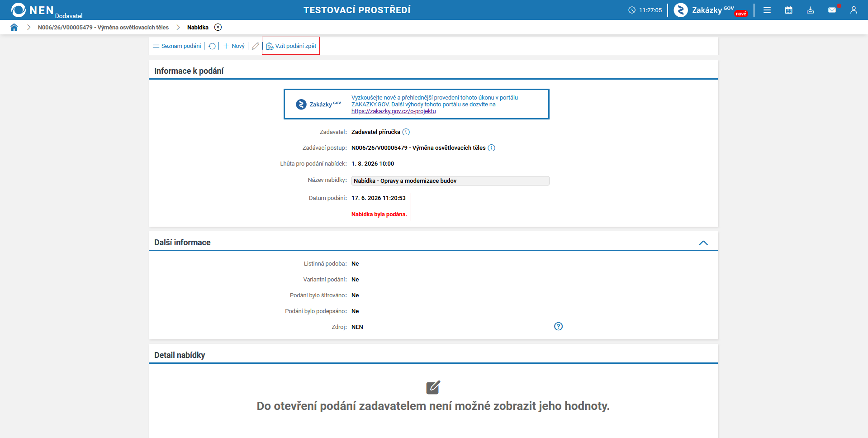Click the Lhůta value 1. 8. 2026 10:00
The width and height of the screenshot is (868, 438).
coord(373,164)
